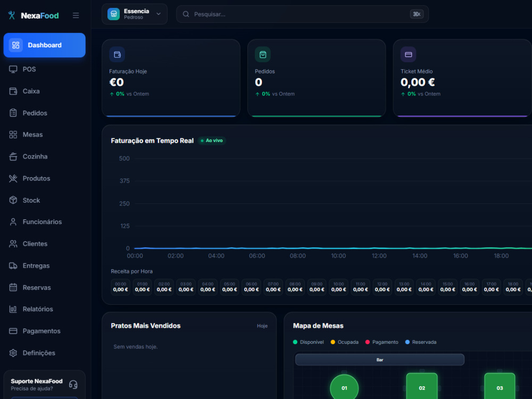Click the search keyboard shortcut badge
Screen dimensions: 532x399
pos(417,14)
